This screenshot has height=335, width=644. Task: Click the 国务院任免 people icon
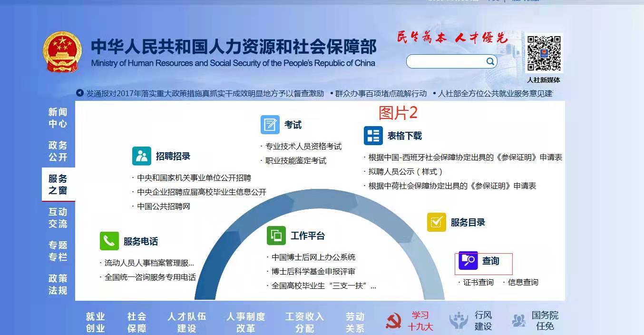(x=518, y=321)
